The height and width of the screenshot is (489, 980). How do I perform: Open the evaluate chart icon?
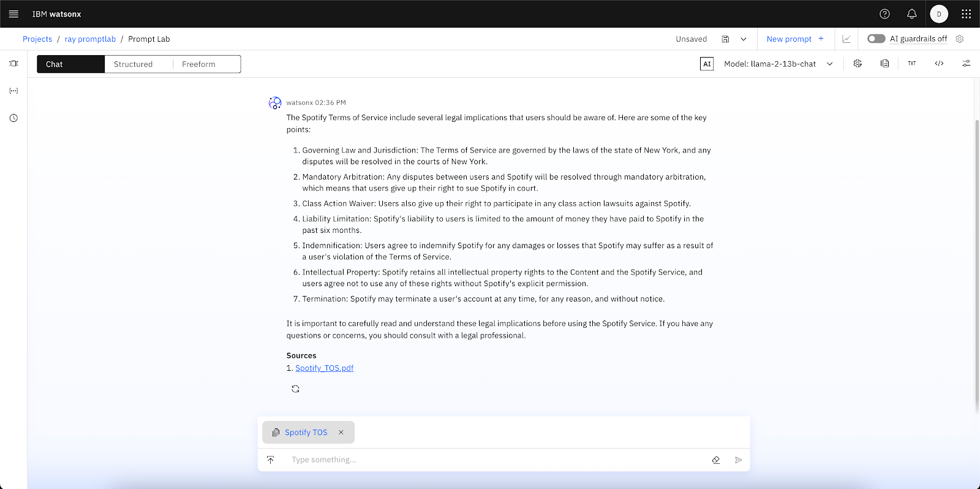click(x=846, y=39)
